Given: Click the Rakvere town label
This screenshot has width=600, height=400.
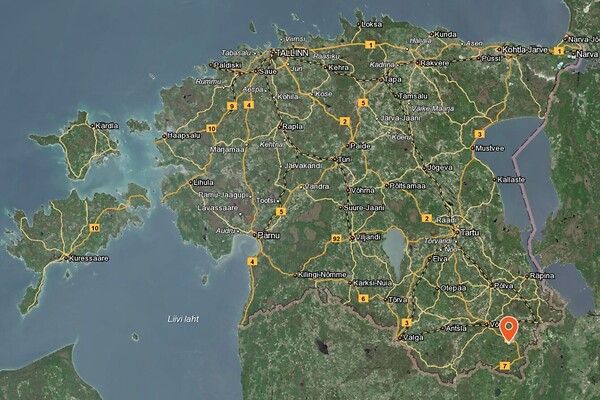Looking at the screenshot, I should [x=433, y=60].
